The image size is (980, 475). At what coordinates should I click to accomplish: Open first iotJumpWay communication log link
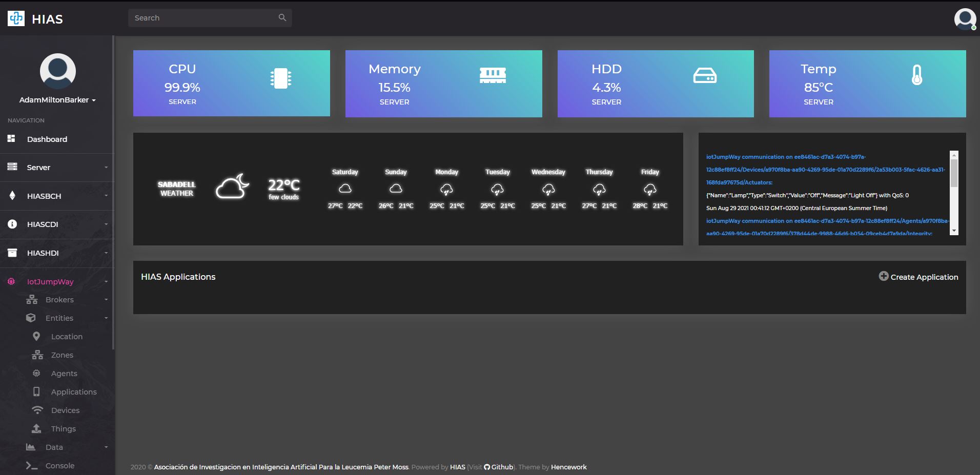click(825, 170)
